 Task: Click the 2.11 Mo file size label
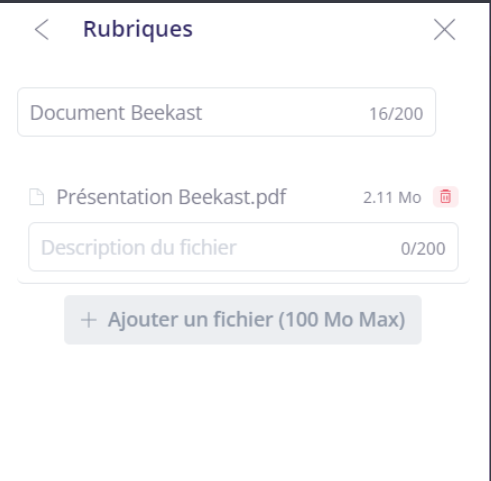(x=392, y=197)
